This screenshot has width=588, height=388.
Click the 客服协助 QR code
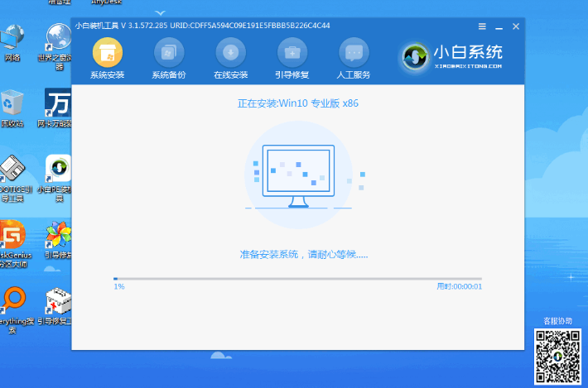557,357
